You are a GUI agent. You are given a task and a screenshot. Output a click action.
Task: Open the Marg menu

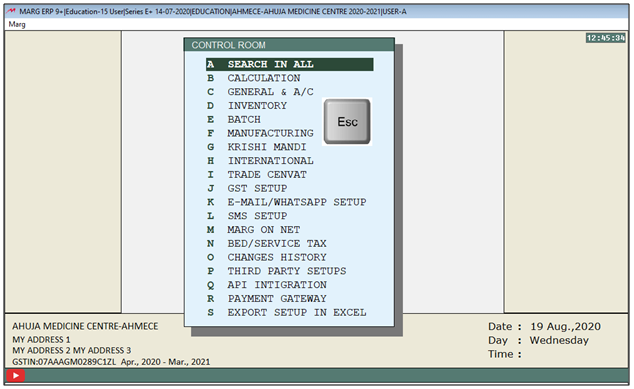(x=17, y=24)
